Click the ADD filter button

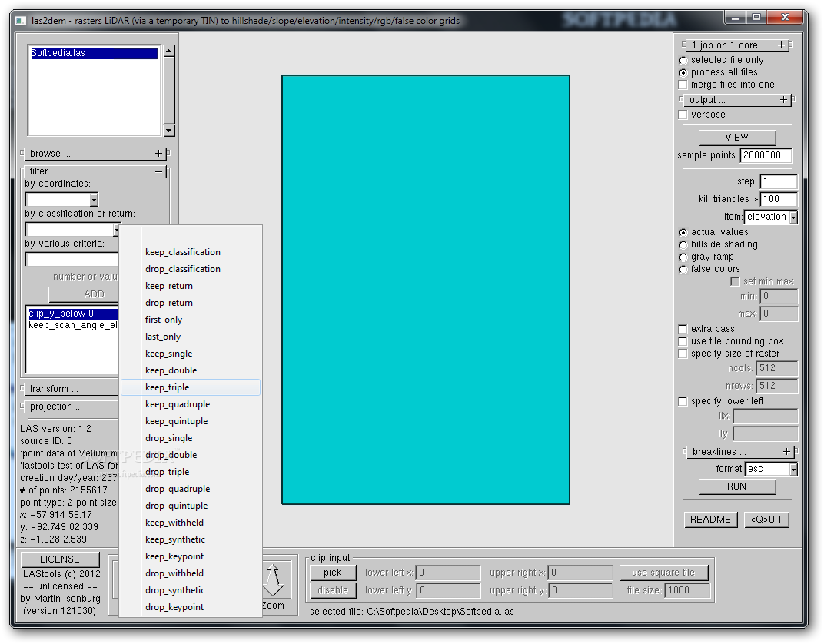coord(84,294)
